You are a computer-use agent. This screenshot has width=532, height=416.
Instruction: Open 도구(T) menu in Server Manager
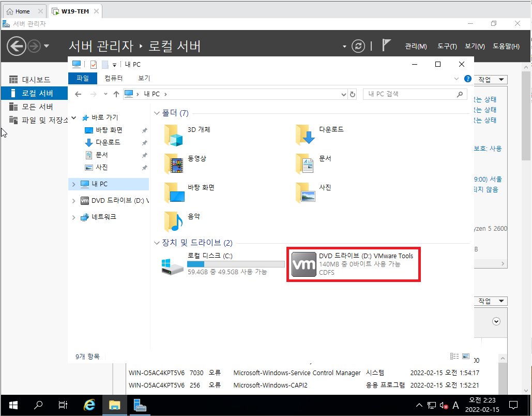tap(447, 46)
